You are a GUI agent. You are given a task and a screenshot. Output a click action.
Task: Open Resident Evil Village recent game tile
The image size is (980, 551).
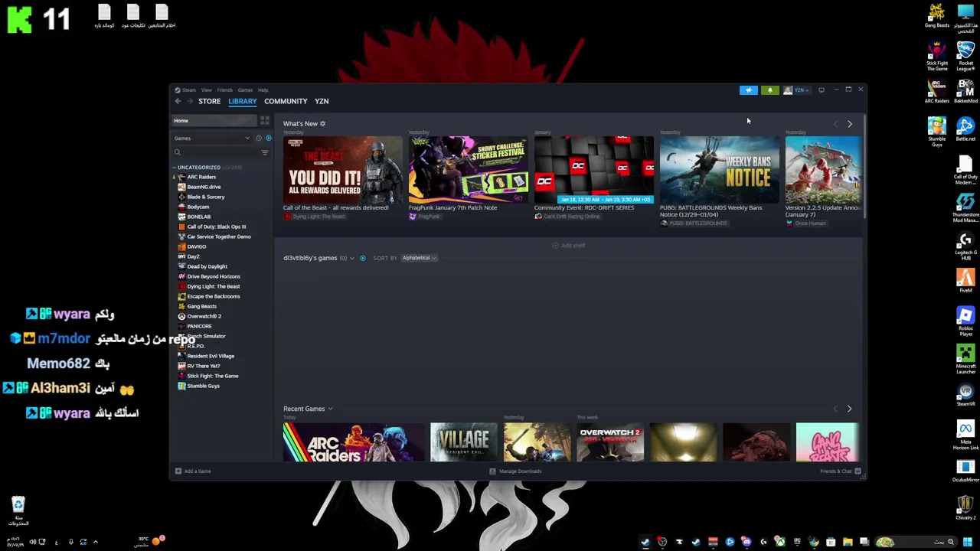pos(463,442)
